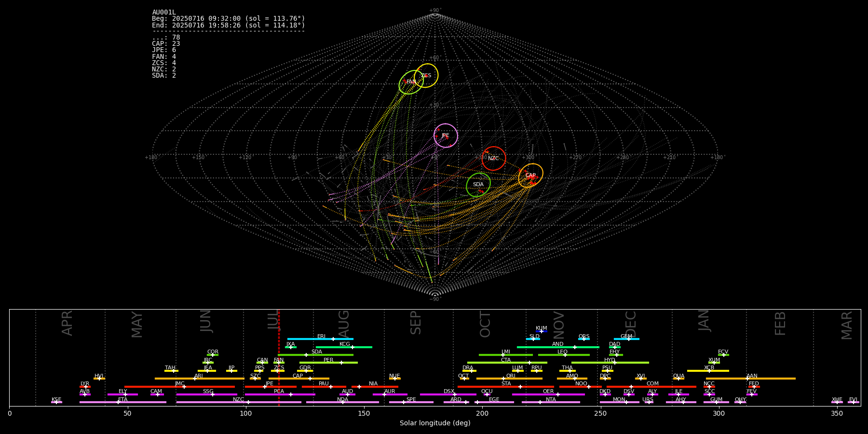Click the COM shower bar on timeline
The height and width of the screenshot is (434, 868).
[x=651, y=386]
